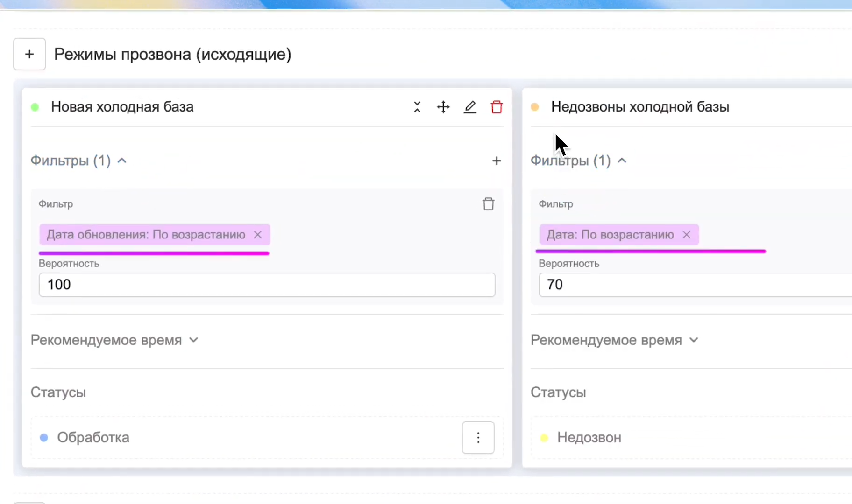Select the Недозвон status row

click(691, 438)
